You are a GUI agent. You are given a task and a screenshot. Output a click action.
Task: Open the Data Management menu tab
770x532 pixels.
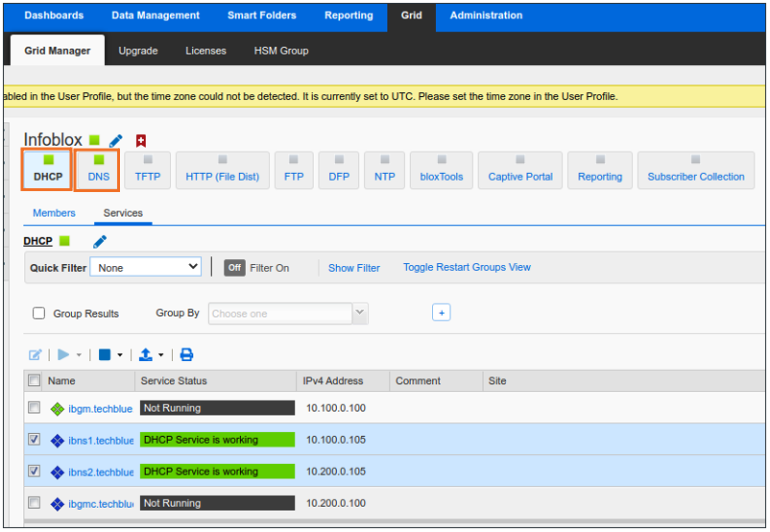coord(156,15)
